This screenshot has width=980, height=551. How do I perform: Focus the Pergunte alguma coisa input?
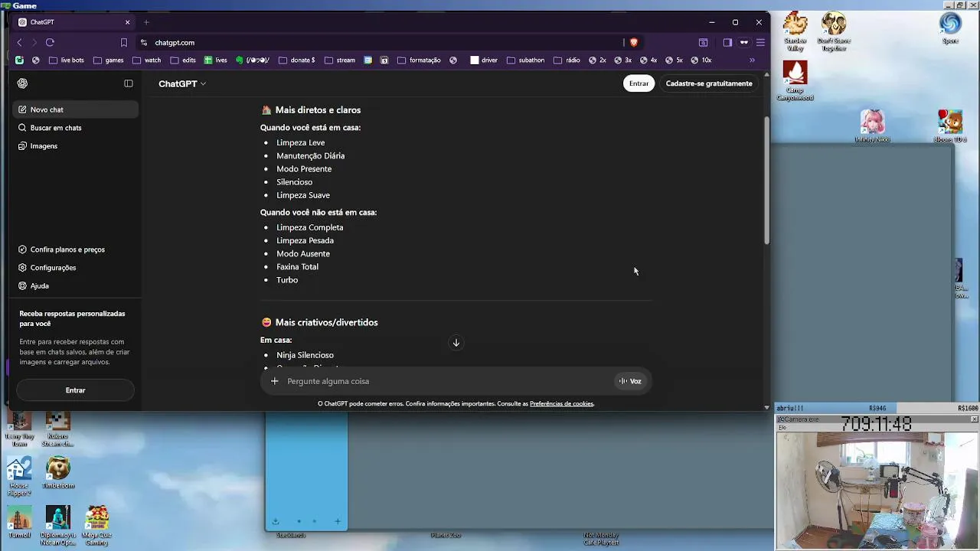[x=448, y=381]
